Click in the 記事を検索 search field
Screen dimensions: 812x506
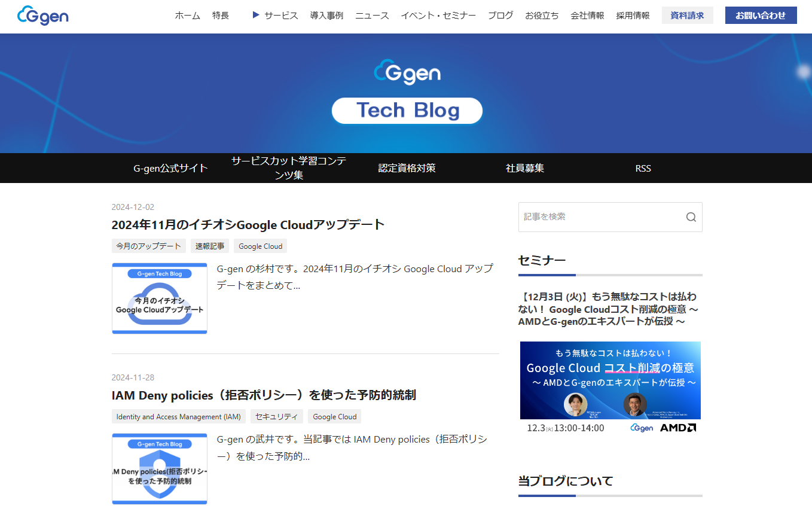pos(601,217)
